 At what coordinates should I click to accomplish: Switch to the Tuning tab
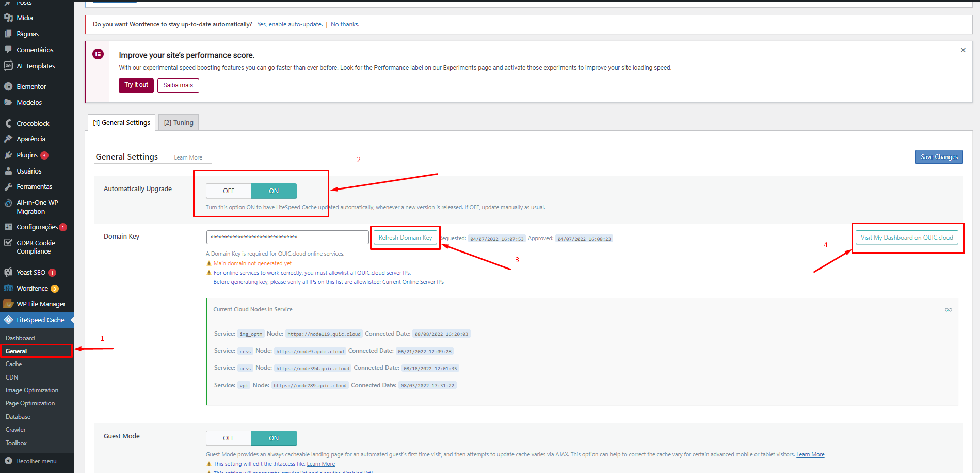click(179, 122)
